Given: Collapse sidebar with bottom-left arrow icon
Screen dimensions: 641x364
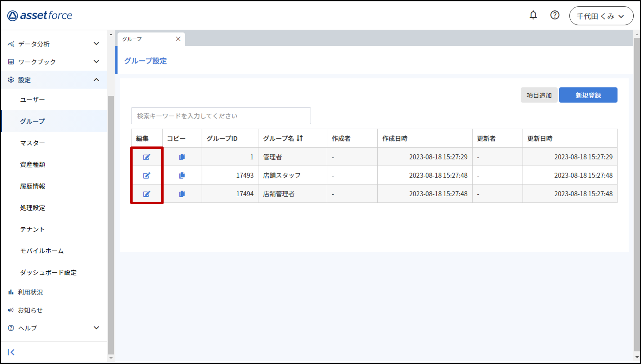Looking at the screenshot, I should tap(11, 352).
